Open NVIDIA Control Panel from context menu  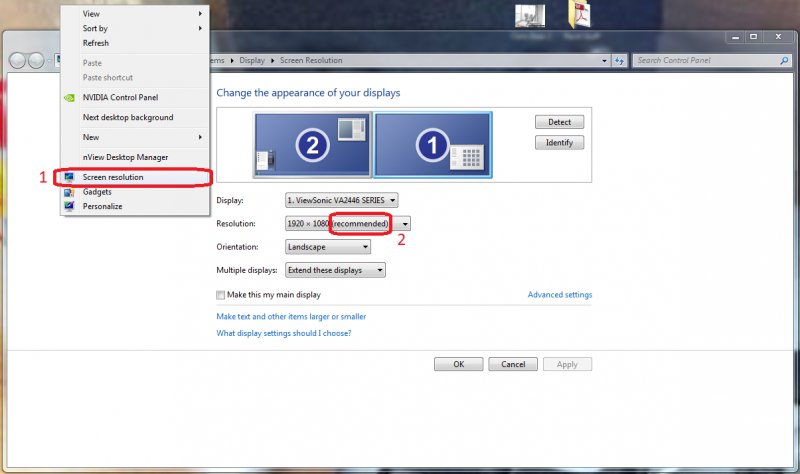pos(135,97)
